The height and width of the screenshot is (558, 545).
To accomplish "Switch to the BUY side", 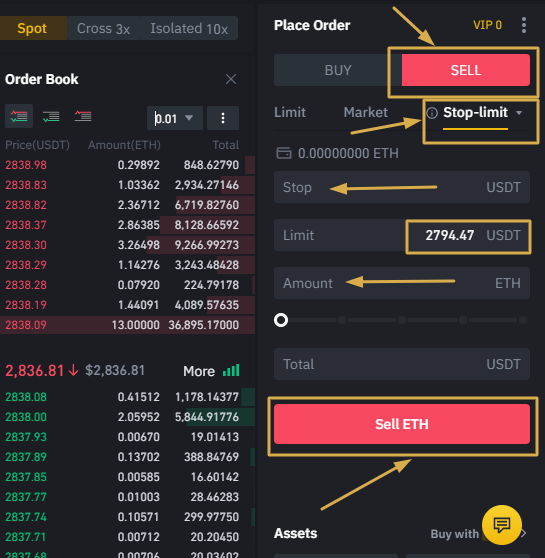I will (338, 70).
